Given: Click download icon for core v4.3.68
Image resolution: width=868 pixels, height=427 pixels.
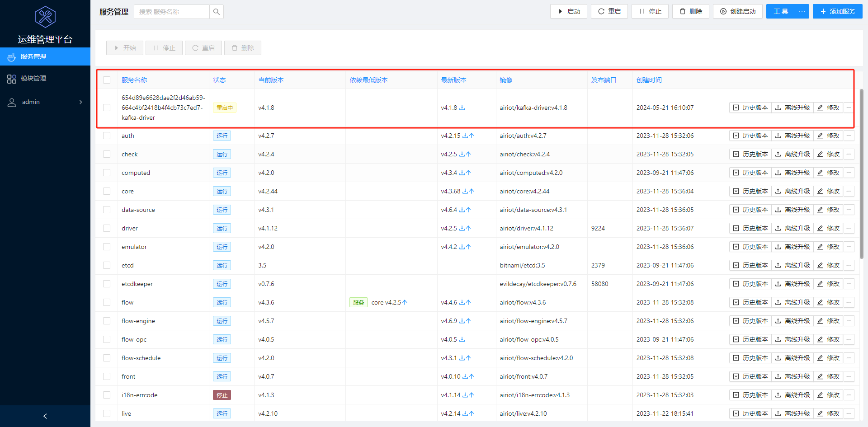Looking at the screenshot, I should tap(465, 191).
